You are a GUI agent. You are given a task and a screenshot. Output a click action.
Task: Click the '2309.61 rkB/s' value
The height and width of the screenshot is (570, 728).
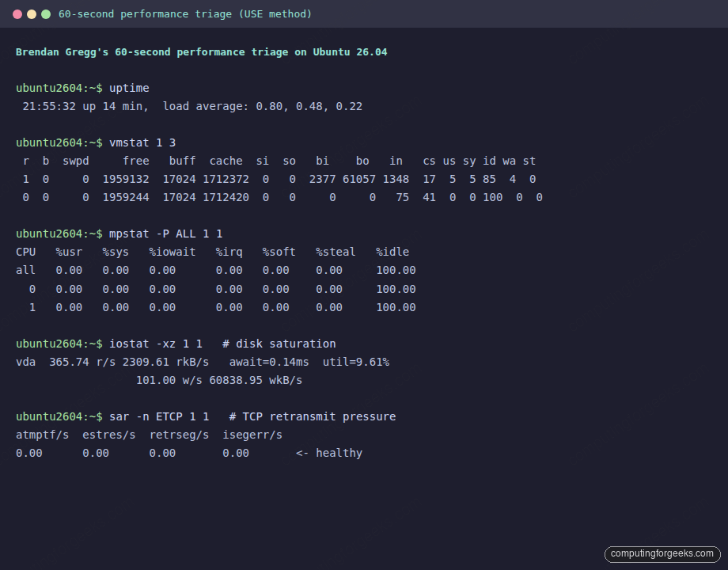[x=165, y=362]
